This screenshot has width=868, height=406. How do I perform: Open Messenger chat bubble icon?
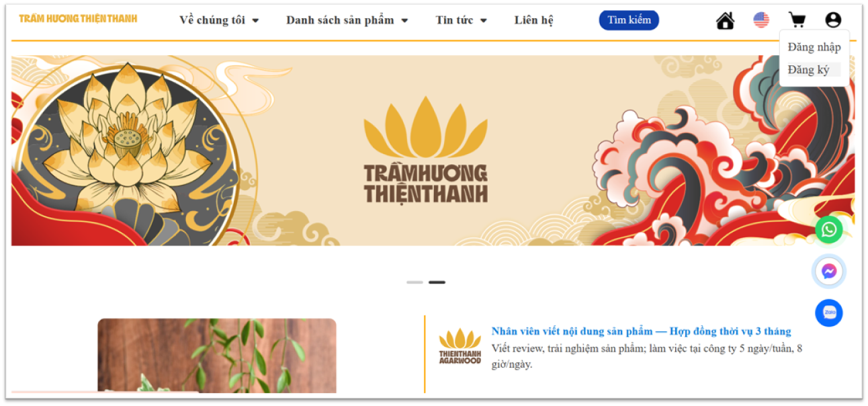829,271
